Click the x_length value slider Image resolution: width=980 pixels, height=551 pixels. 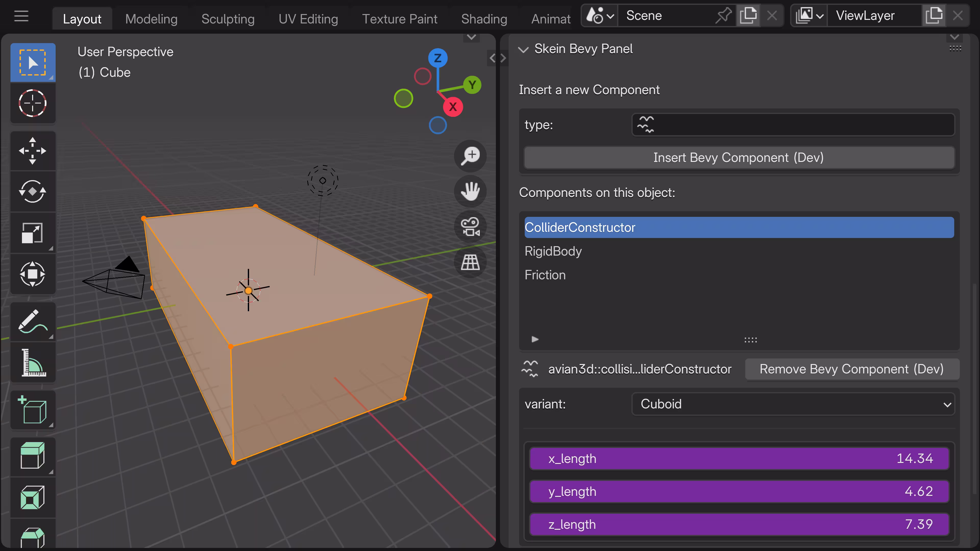pyautogui.click(x=738, y=458)
